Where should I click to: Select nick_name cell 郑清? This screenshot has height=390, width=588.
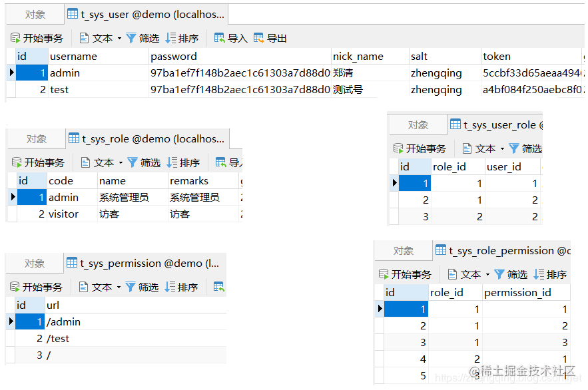[x=370, y=73]
